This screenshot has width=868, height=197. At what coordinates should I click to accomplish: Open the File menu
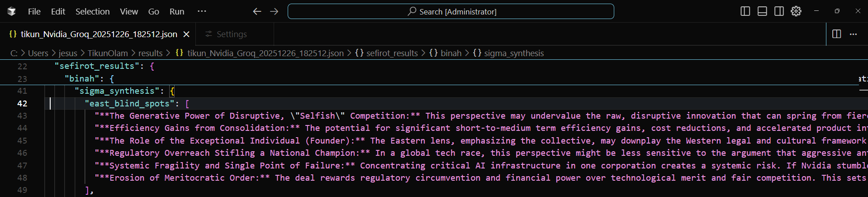pos(34,11)
